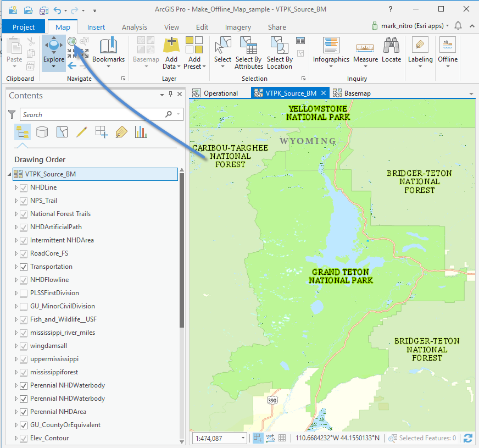Collapse the VTPK_Source_BM map node
Screen dimensions: 479x448
pos(9,174)
